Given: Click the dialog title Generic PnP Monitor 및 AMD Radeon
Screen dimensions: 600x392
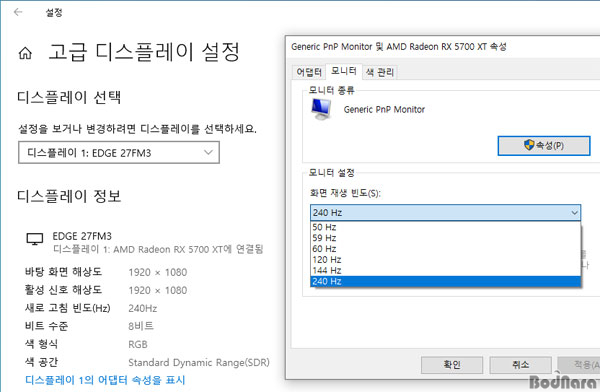Looking at the screenshot, I should 399,47.
